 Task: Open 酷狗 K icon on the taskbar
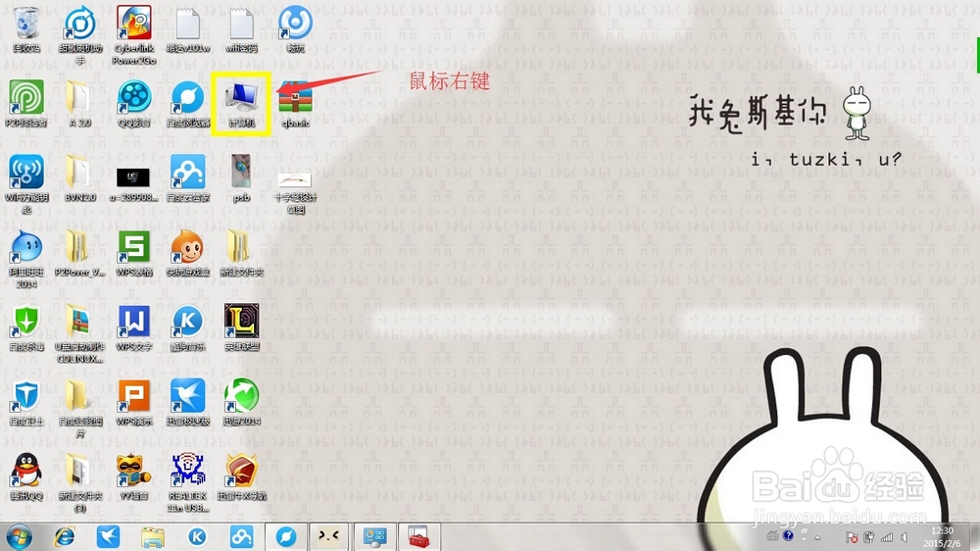coord(197,536)
